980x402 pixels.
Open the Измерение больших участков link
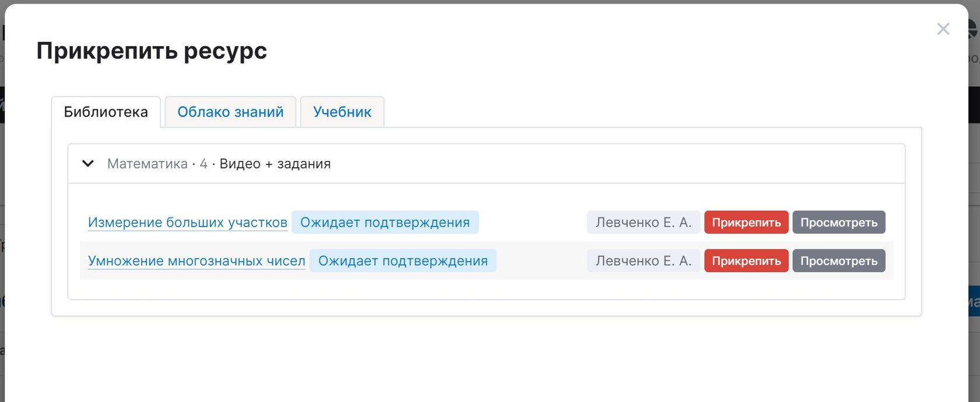(x=187, y=223)
